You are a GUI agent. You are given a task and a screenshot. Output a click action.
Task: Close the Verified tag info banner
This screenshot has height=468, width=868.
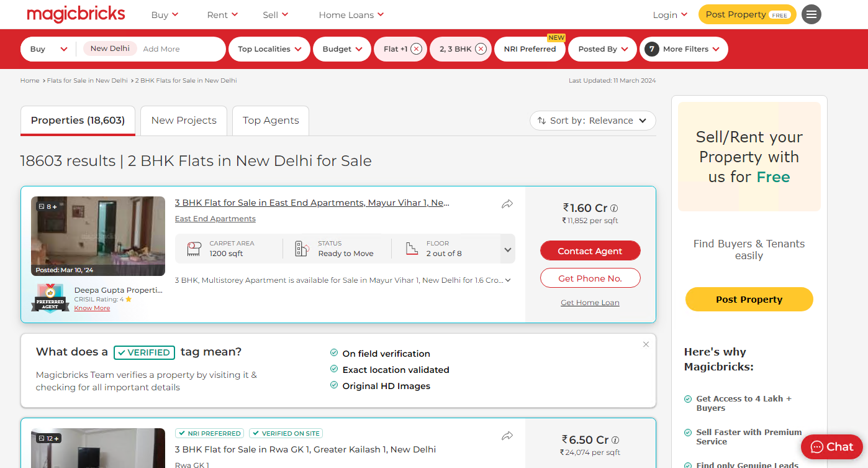click(646, 344)
